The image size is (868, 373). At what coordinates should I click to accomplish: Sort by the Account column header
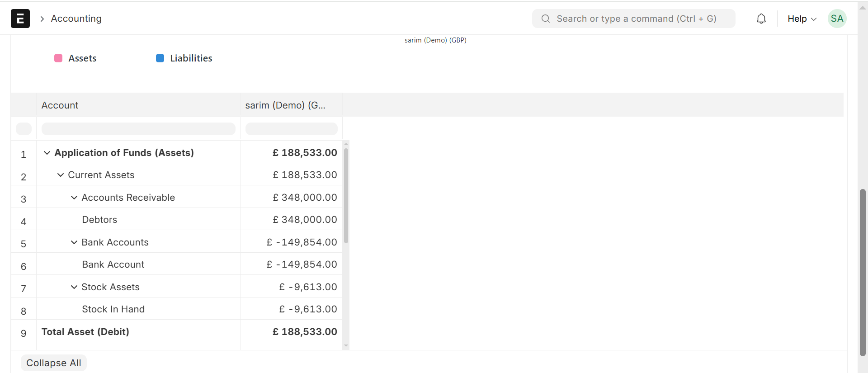pos(60,105)
